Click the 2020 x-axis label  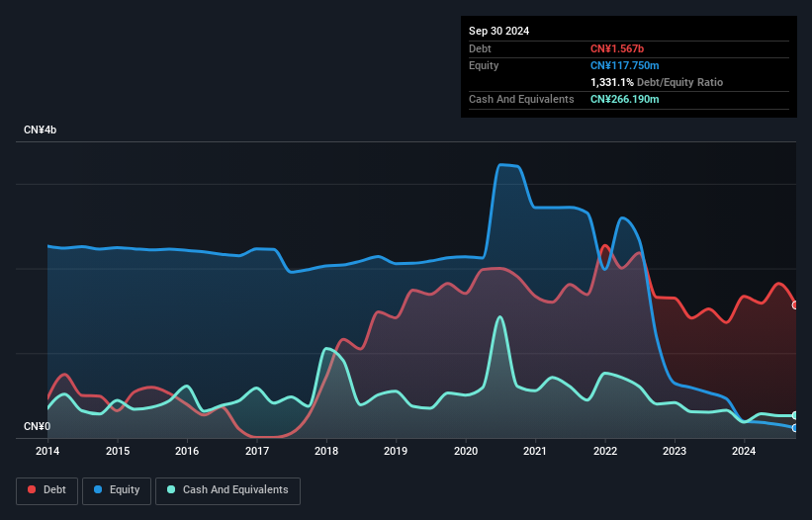[x=466, y=451]
